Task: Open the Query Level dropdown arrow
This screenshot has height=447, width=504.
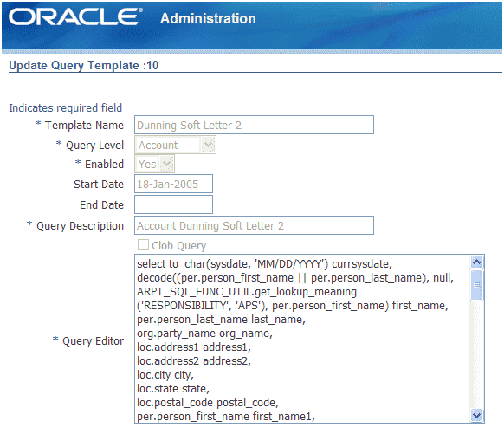Action: click(x=208, y=145)
